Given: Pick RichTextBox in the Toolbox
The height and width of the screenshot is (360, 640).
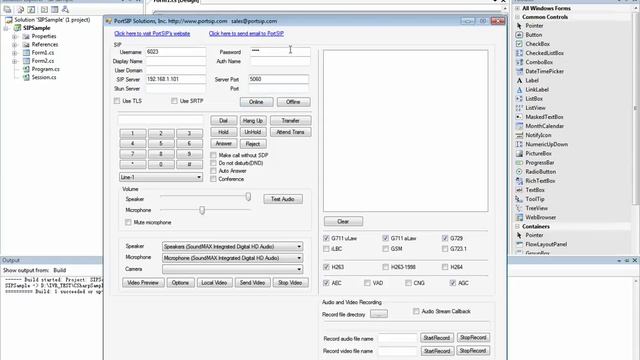Looking at the screenshot, I should (x=540, y=181).
